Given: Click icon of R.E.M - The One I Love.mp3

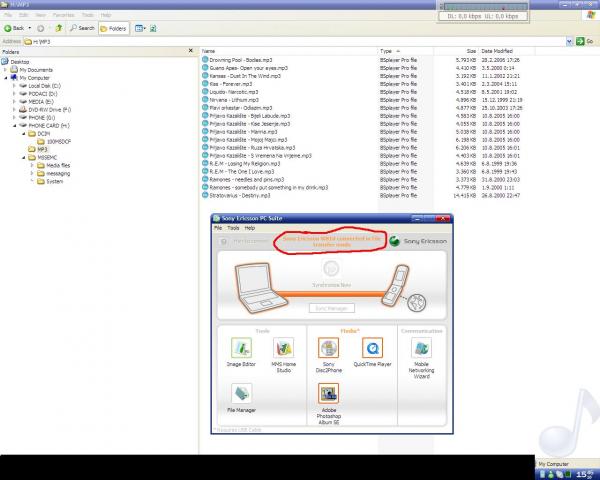Looking at the screenshot, I should [x=205, y=171].
